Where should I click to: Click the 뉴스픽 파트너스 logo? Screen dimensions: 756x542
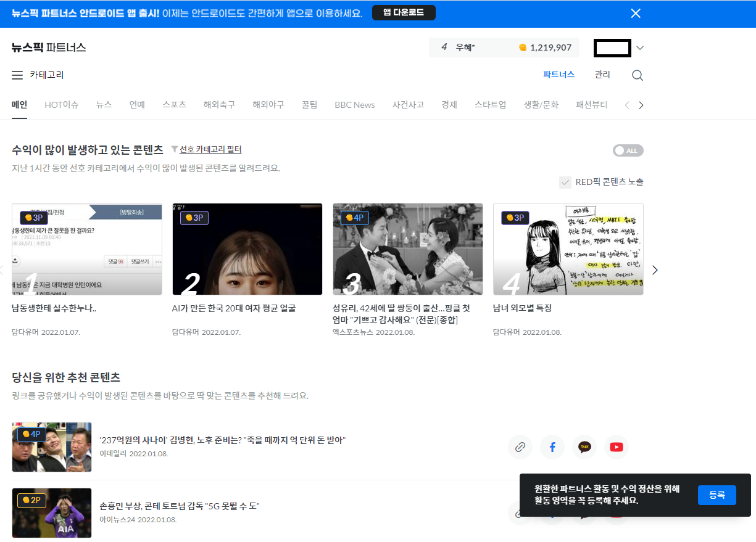tap(49, 47)
